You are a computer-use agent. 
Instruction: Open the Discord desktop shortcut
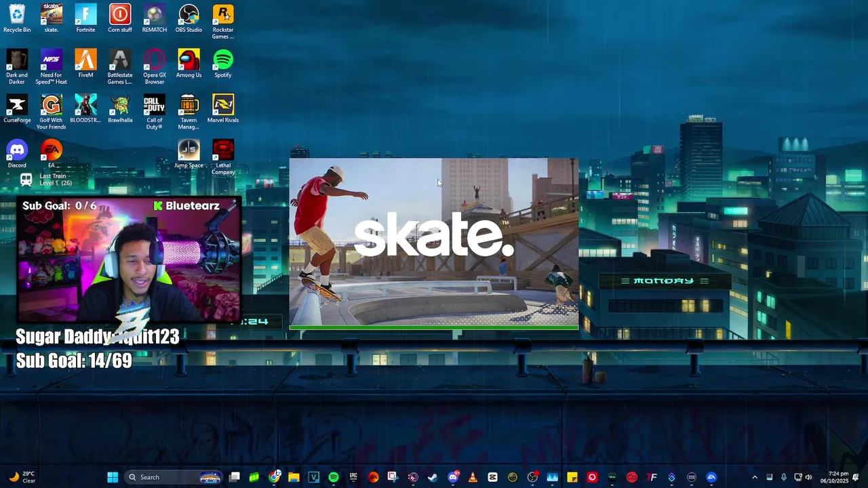[17, 154]
